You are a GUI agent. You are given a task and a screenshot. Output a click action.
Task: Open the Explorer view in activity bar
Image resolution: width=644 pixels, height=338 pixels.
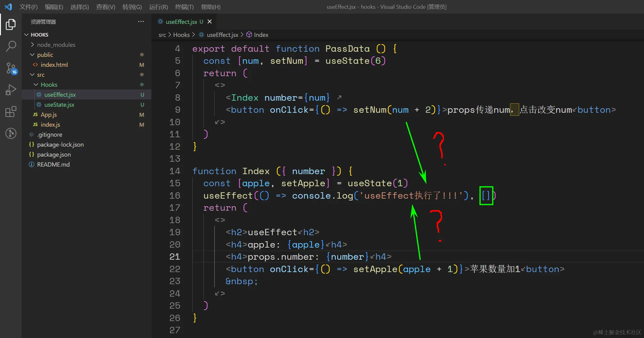[x=11, y=24]
